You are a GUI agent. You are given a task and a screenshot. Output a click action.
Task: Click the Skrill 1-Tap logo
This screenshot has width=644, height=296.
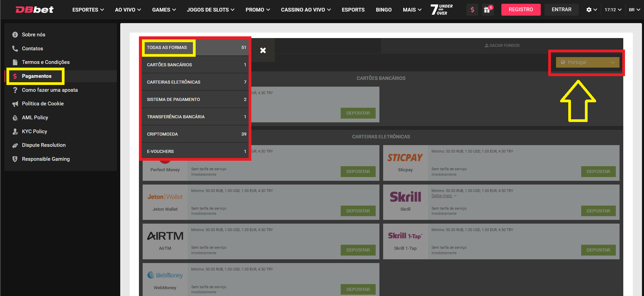(x=405, y=236)
